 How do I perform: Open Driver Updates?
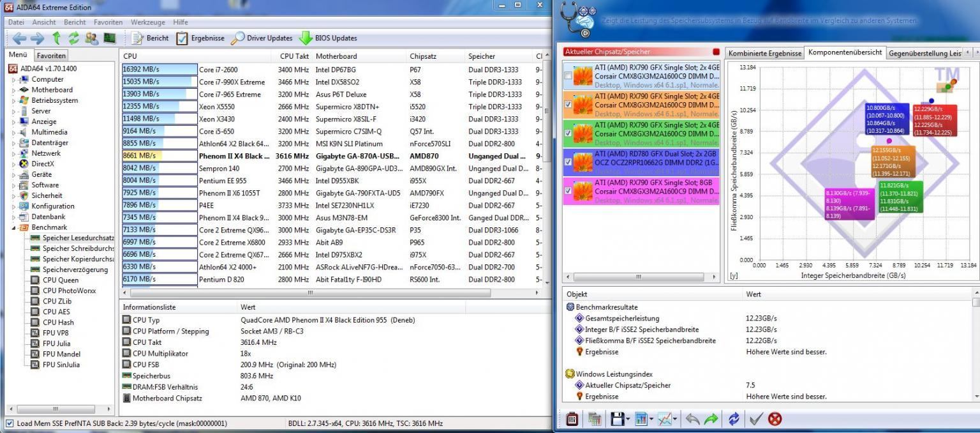(262, 38)
